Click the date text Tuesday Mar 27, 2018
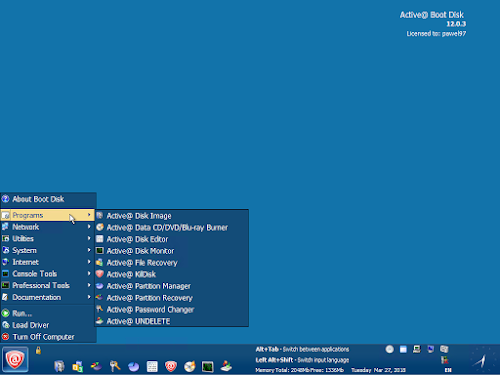 click(378, 370)
